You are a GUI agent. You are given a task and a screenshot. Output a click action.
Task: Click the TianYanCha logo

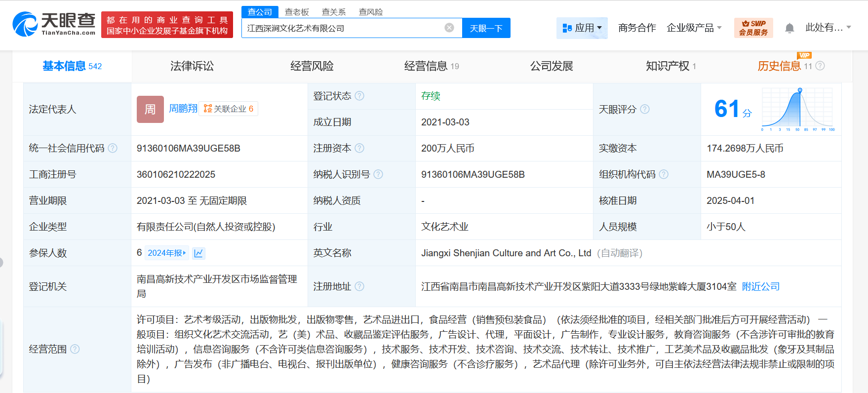pos(54,24)
